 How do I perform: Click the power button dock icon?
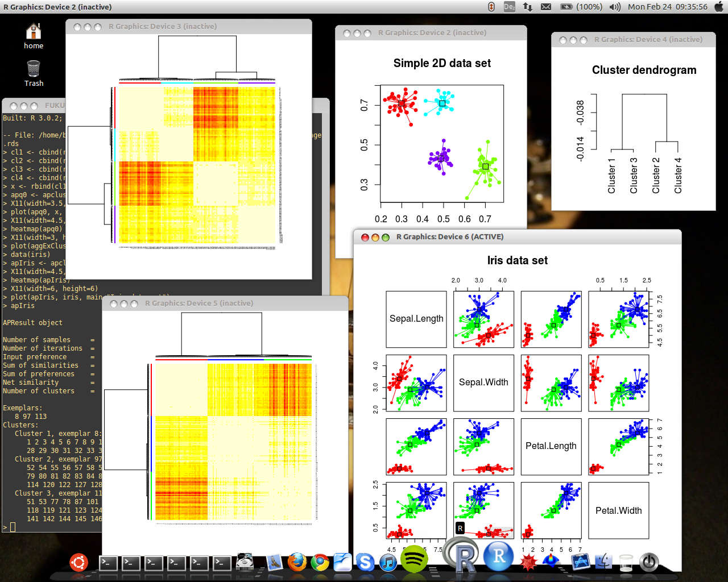click(x=648, y=562)
